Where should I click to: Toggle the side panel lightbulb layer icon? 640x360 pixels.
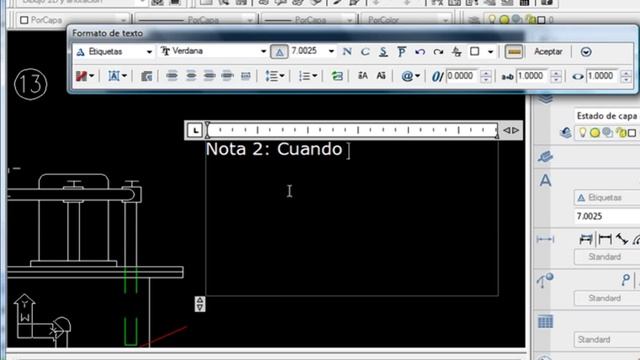coord(582,132)
